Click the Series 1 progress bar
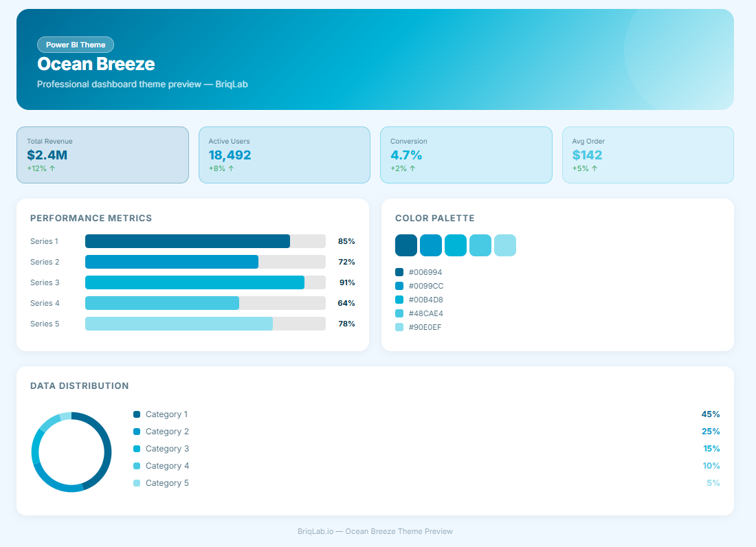Viewport: 756px width, 547px height. (205, 241)
